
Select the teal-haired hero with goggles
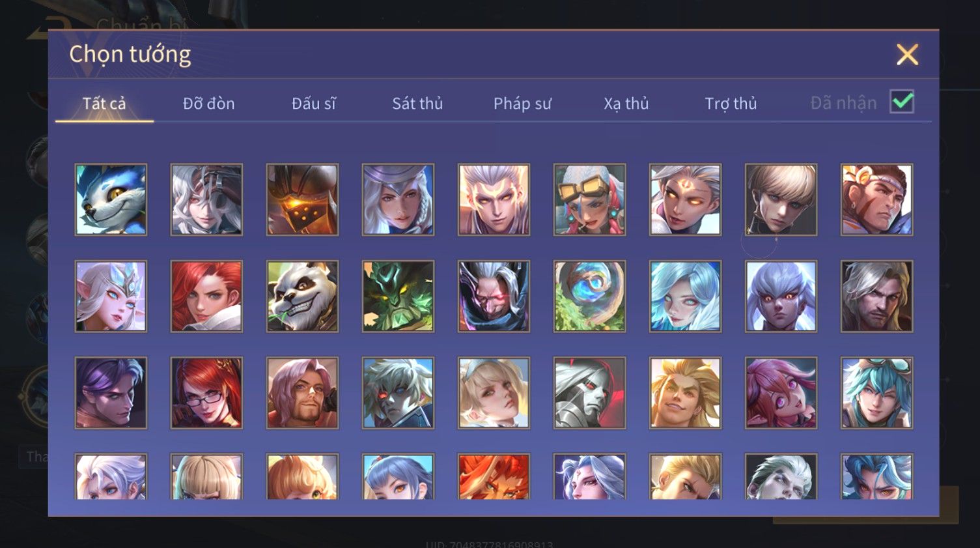876,392
